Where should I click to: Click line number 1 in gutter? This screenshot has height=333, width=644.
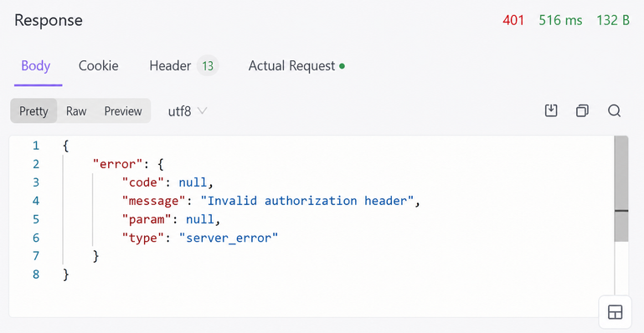(x=36, y=146)
